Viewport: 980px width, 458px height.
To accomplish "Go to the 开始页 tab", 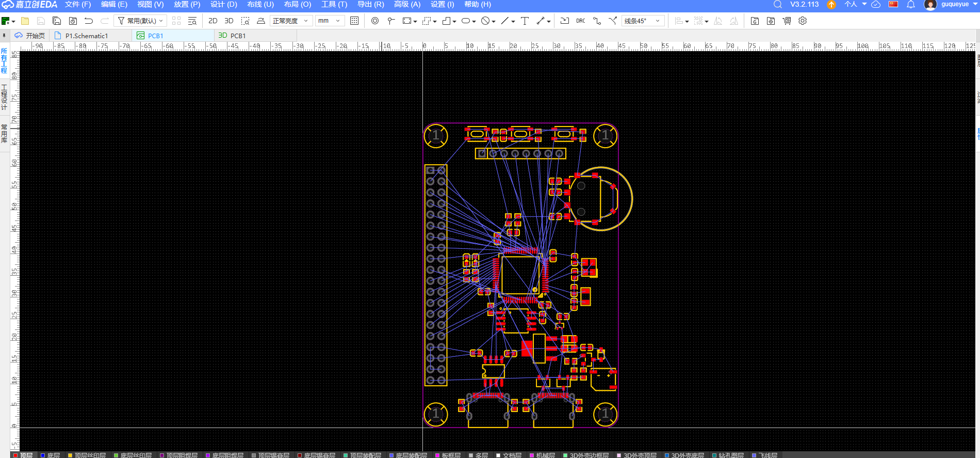I will click(x=30, y=36).
